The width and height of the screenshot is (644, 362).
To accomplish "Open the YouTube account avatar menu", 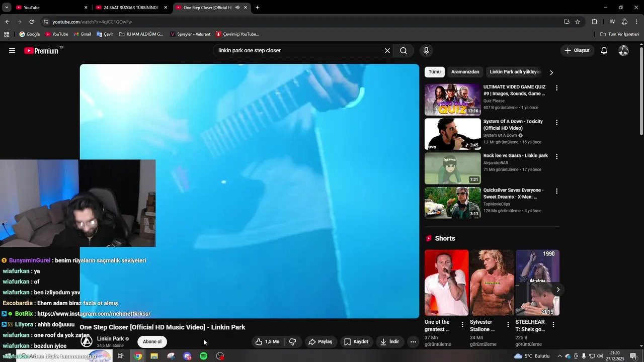I will [x=623, y=51].
